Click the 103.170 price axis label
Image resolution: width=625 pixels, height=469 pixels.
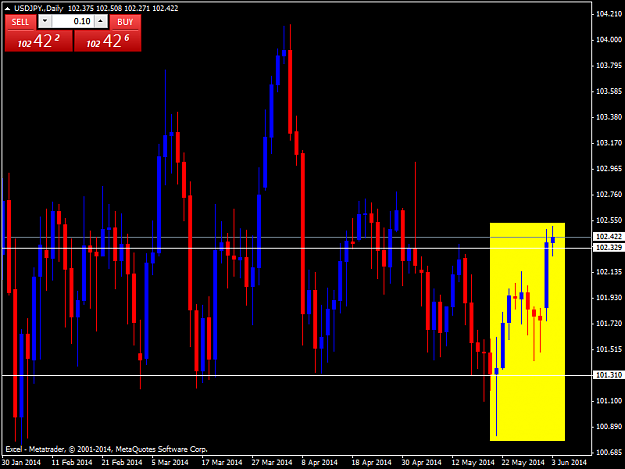pos(609,143)
